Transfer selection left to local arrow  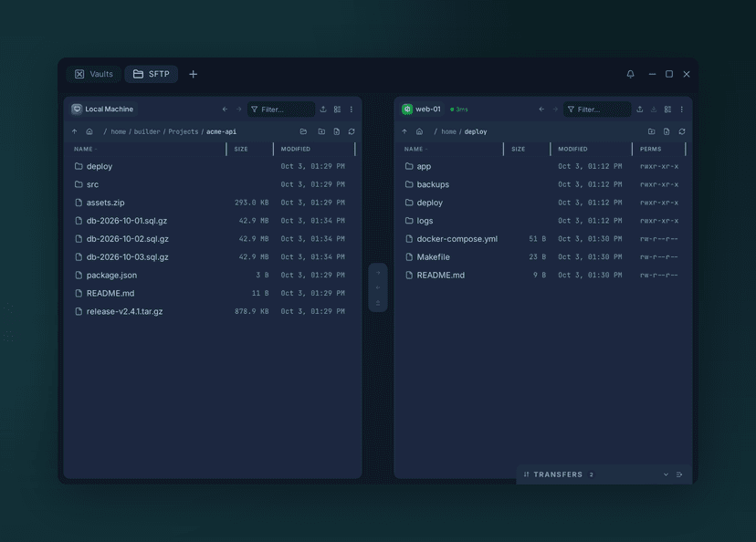pos(378,287)
